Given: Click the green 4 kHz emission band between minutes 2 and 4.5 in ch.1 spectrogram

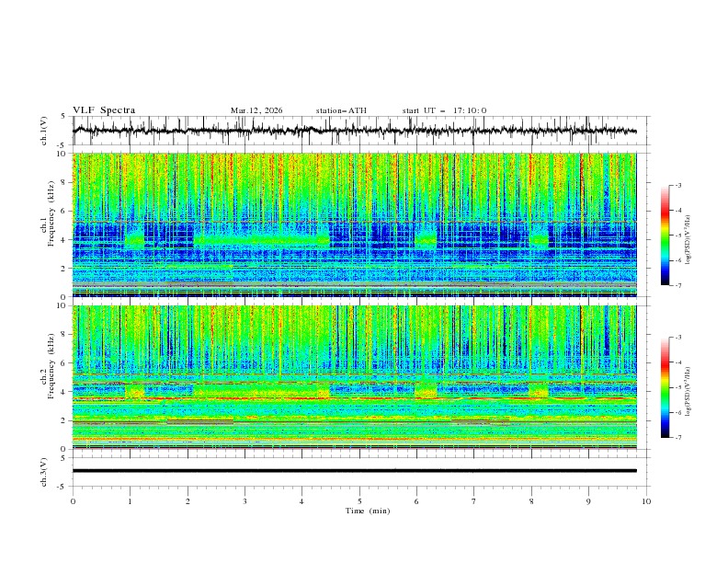Looking at the screenshot, I should 261,240.
